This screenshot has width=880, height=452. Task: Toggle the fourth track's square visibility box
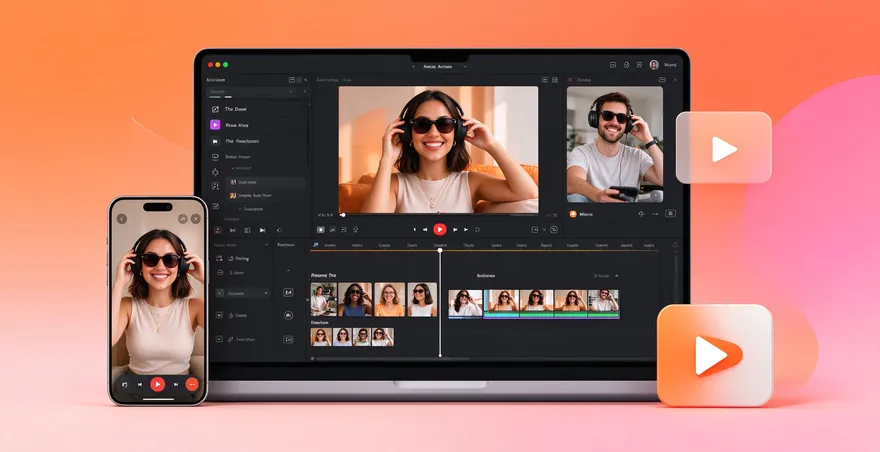click(x=219, y=315)
